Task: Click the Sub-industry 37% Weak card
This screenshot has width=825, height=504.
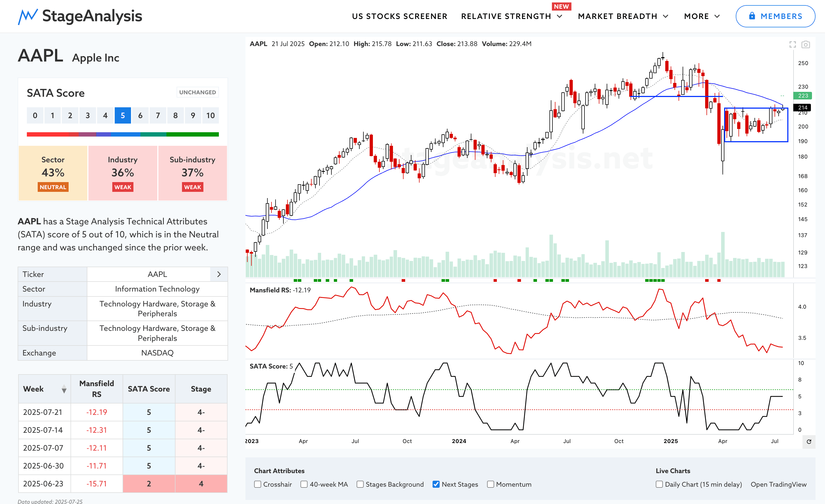Action: [193, 173]
